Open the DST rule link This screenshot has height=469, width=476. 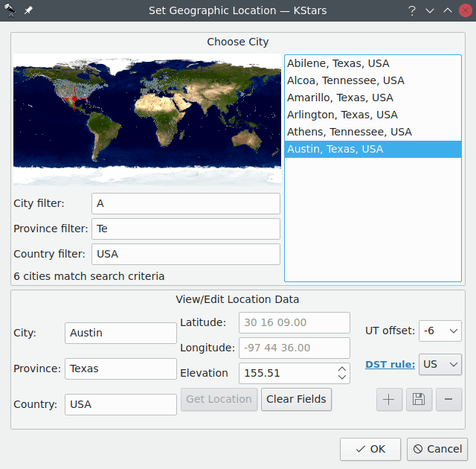pyautogui.click(x=390, y=365)
